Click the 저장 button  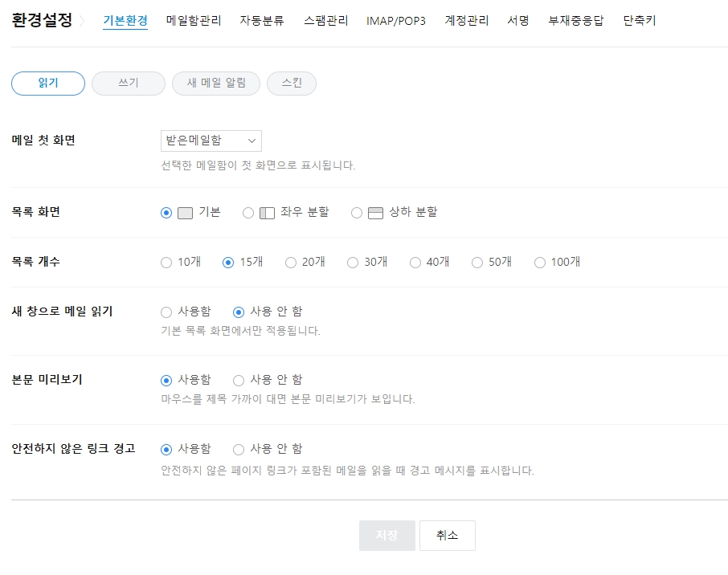point(387,536)
